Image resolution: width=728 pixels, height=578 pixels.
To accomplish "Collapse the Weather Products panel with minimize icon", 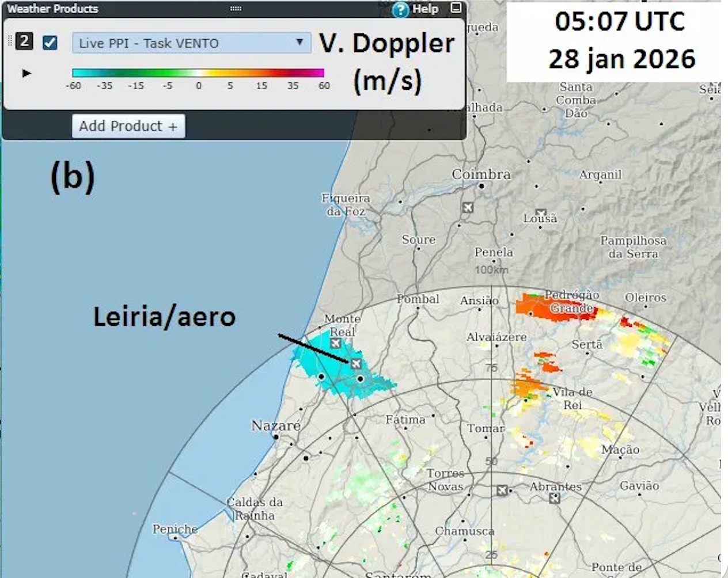I will [456, 8].
